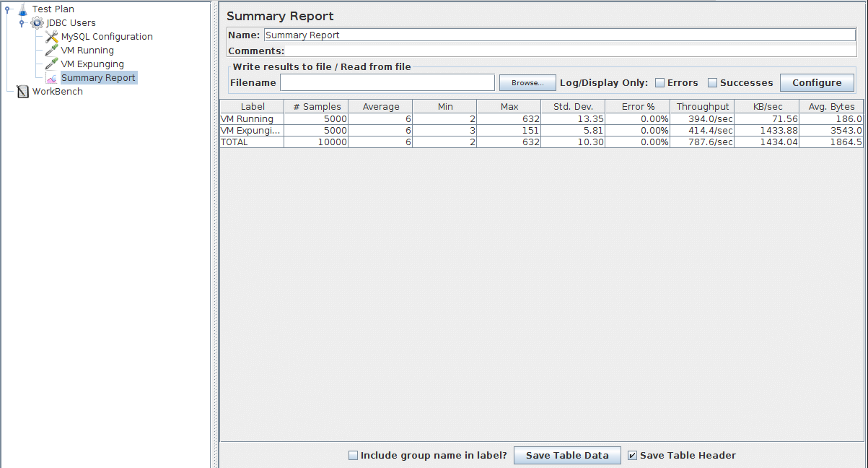Enable the Errors only checkbox

point(659,83)
